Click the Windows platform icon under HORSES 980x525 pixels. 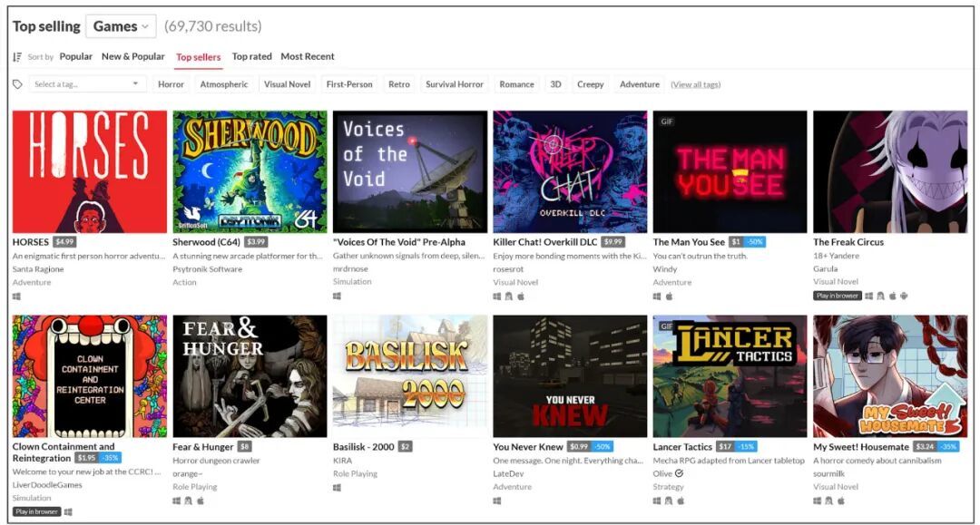click(17, 296)
